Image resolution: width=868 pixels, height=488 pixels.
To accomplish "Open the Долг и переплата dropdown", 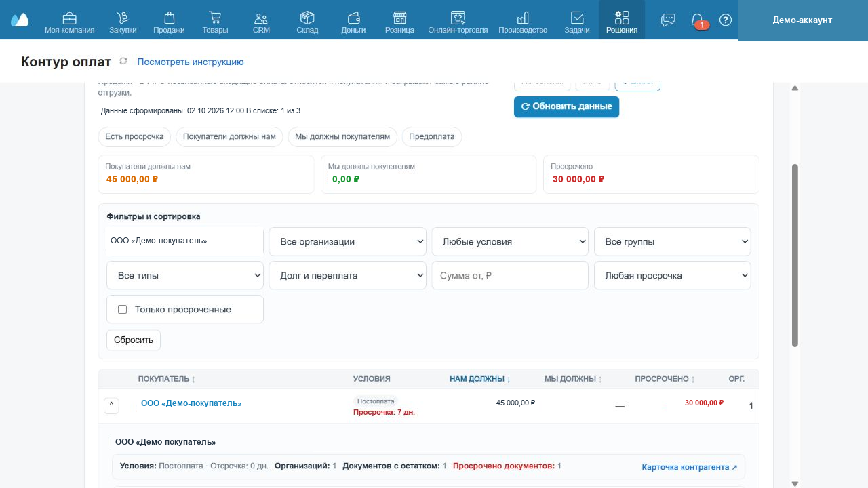I will coord(348,275).
